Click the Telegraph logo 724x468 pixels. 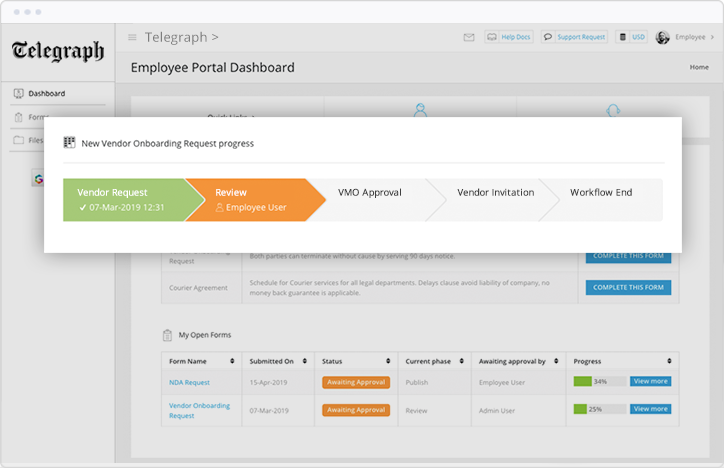point(58,52)
